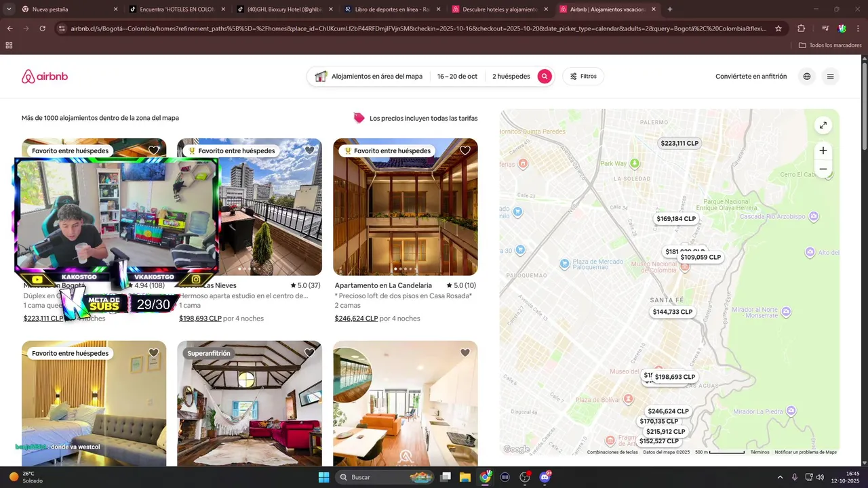Click the $152,527 CLP map marker
This screenshot has height=488, width=868.
658,441
